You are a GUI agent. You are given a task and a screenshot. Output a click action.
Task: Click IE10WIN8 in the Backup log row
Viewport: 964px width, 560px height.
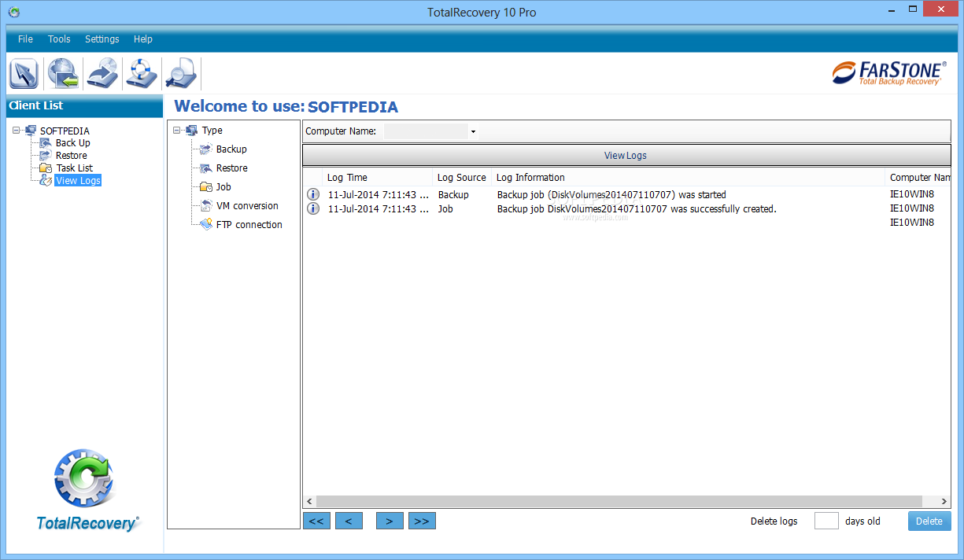(x=912, y=194)
